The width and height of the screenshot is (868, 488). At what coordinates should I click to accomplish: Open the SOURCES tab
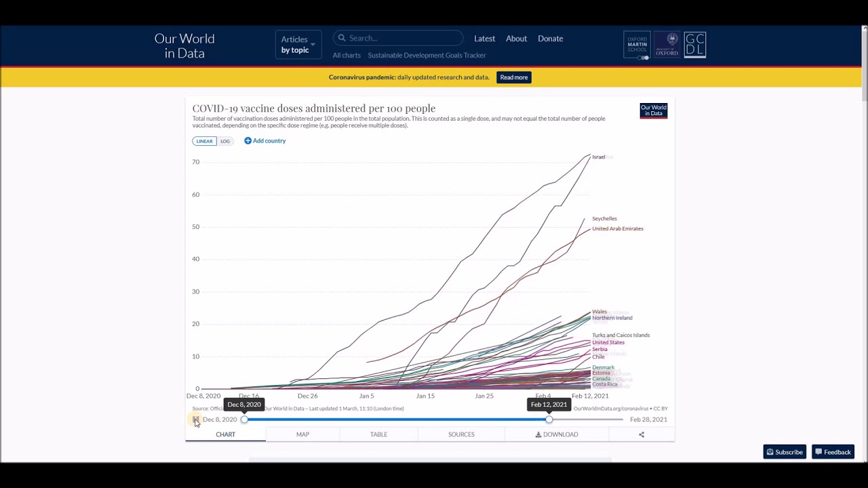click(461, 434)
